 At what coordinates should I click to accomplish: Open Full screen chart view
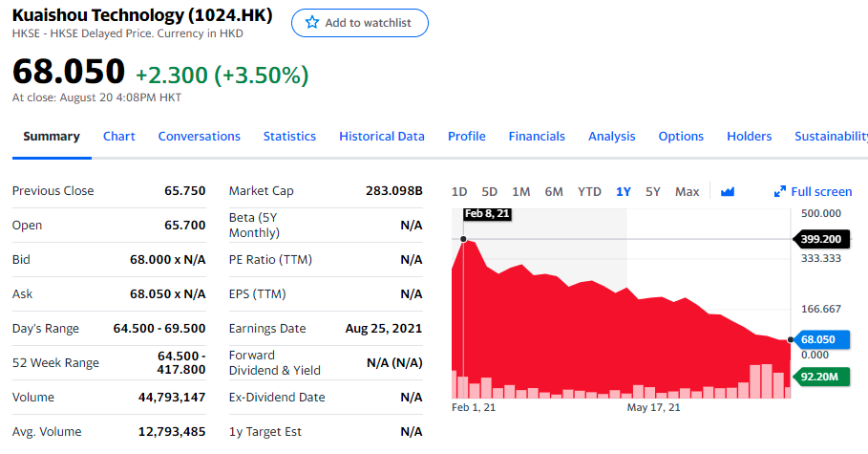point(813,192)
